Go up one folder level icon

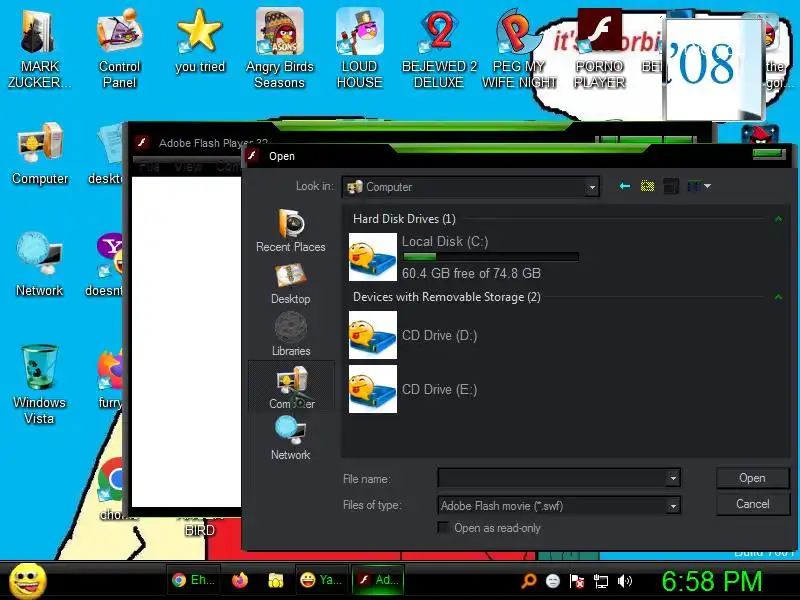click(647, 186)
